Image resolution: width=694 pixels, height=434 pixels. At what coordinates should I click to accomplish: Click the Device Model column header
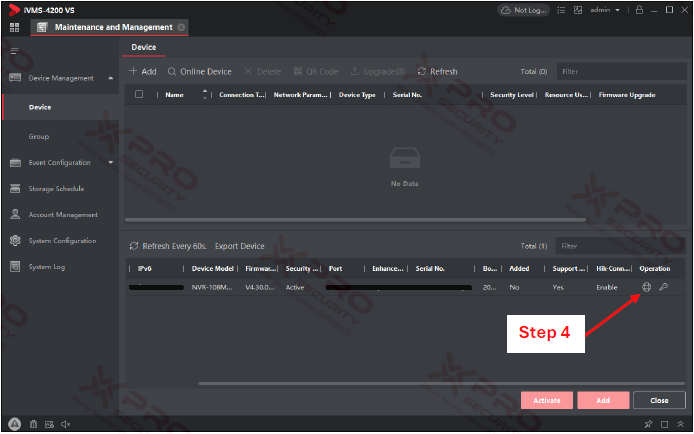tap(212, 269)
